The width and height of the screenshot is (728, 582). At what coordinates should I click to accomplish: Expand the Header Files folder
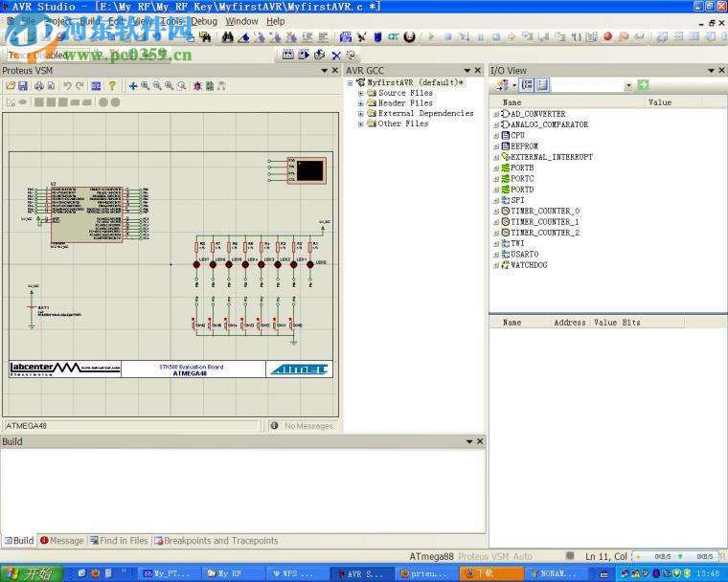coord(361,103)
